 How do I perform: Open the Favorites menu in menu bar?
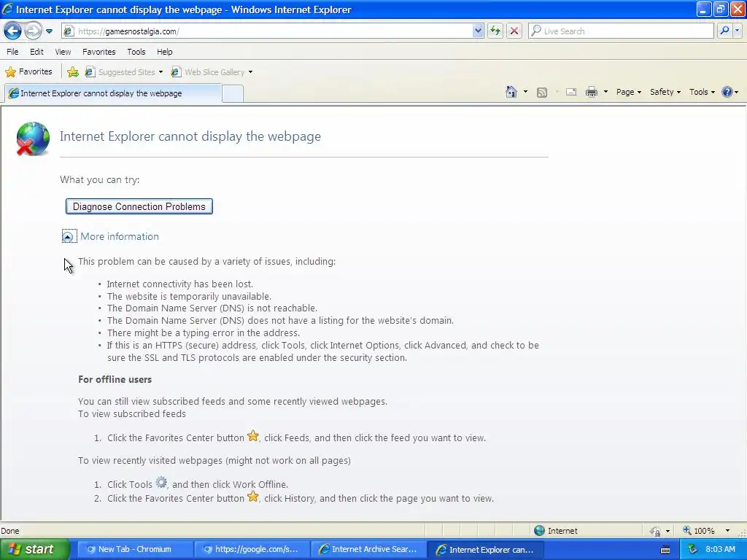[x=98, y=52]
